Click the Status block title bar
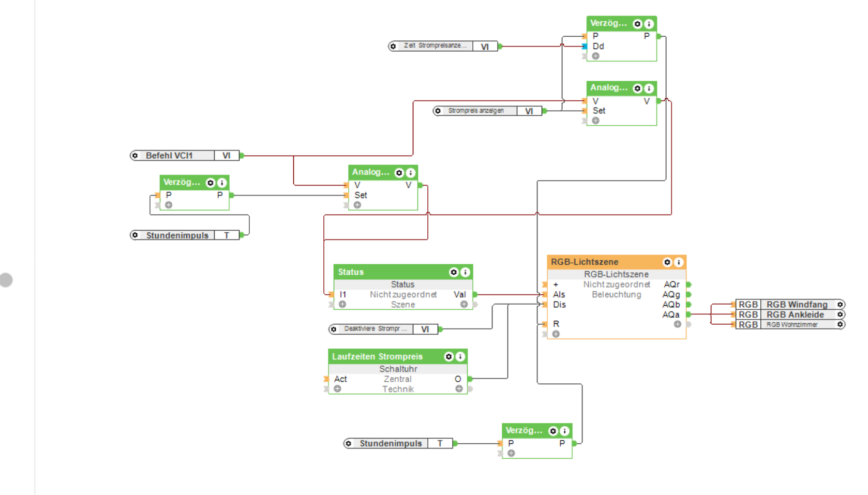This screenshot has width=868, height=495. pyautogui.click(x=403, y=272)
